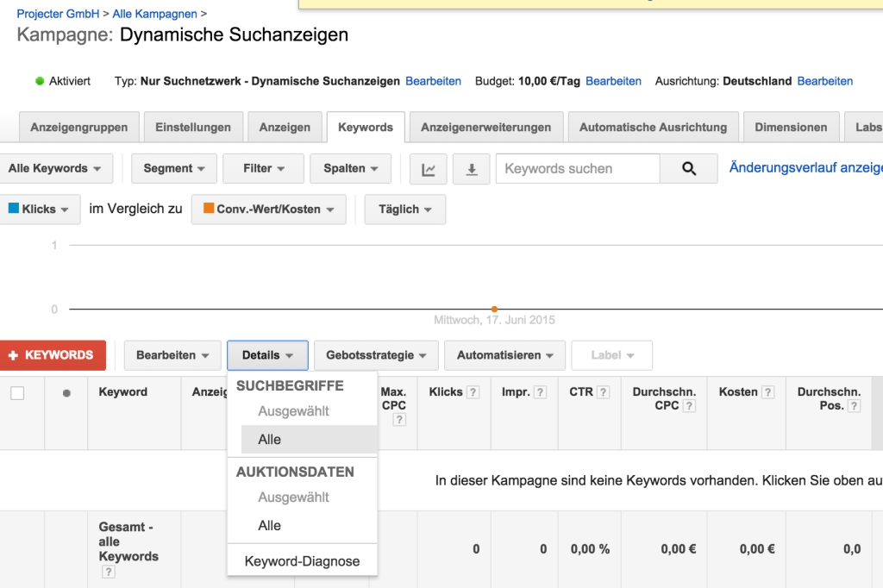Sort by the Klicks column header
This screenshot has width=883, height=588.
point(446,392)
